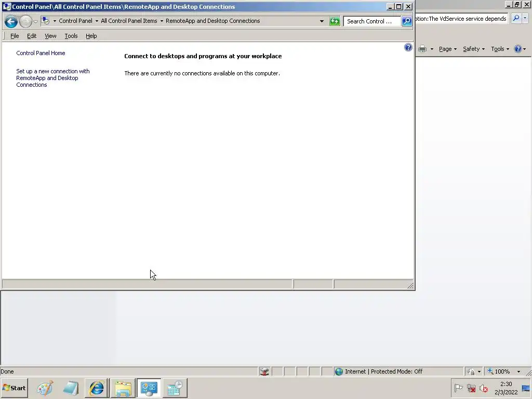Image resolution: width=532 pixels, height=399 pixels.
Task: Open Paint from the taskbar
Action: [x=45, y=388]
